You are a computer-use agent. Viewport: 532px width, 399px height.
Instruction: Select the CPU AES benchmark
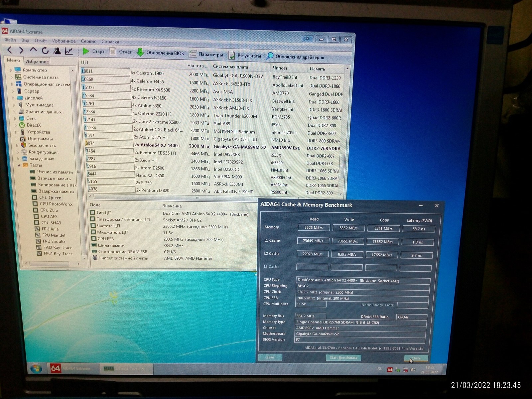point(49,216)
